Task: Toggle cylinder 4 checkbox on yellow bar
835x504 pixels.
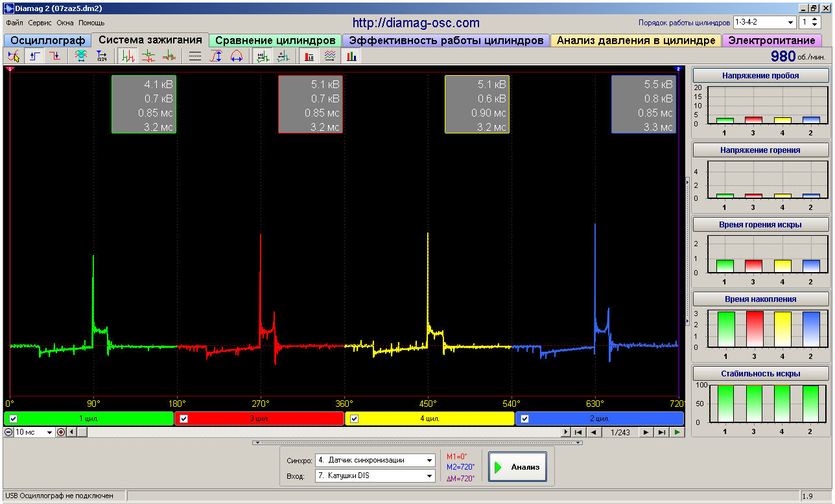Action: pyautogui.click(x=354, y=418)
